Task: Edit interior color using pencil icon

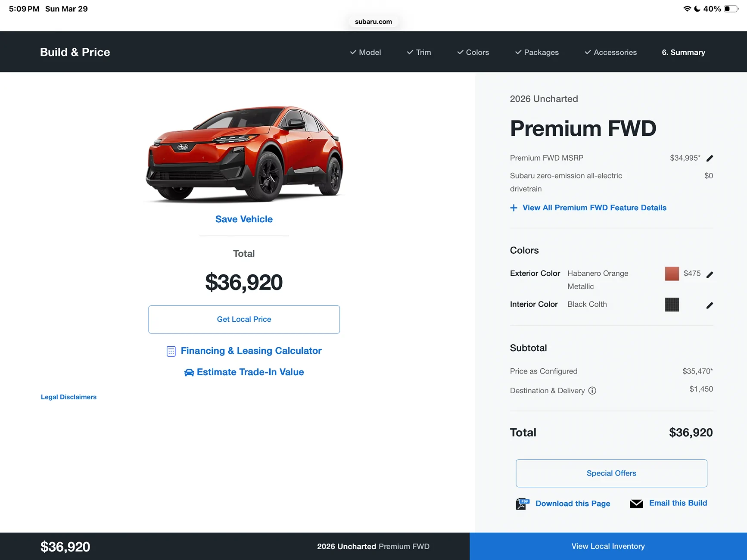Action: tap(710, 305)
